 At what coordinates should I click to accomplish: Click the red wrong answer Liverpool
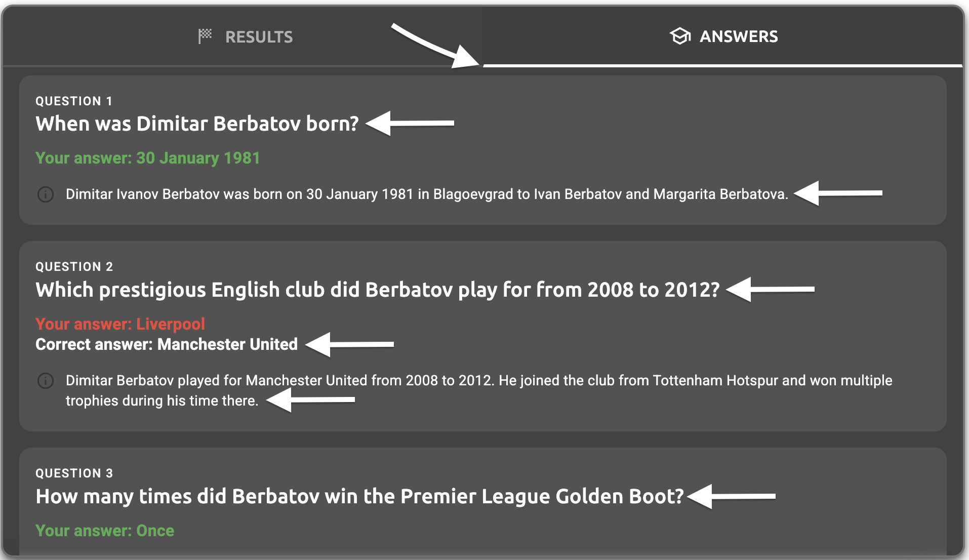click(x=120, y=324)
